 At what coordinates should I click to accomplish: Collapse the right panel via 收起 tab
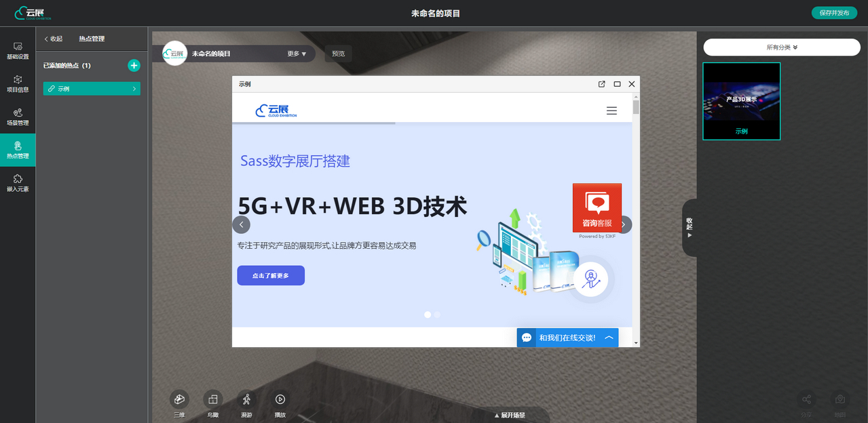[x=690, y=227]
